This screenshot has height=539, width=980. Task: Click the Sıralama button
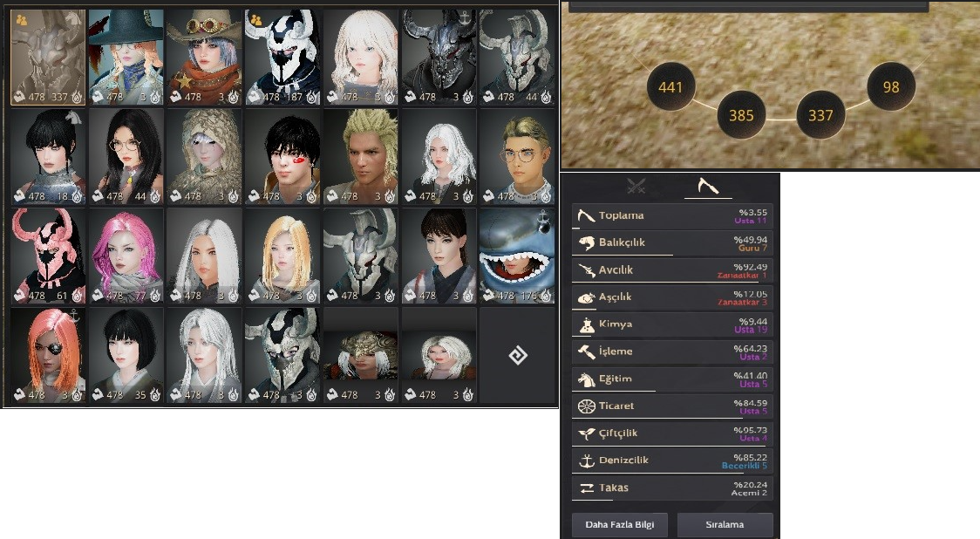click(x=725, y=525)
